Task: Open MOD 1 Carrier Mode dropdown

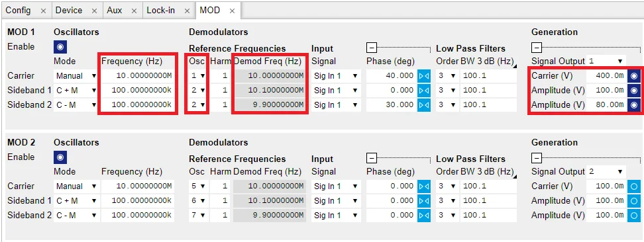Action: pyautogui.click(x=76, y=76)
